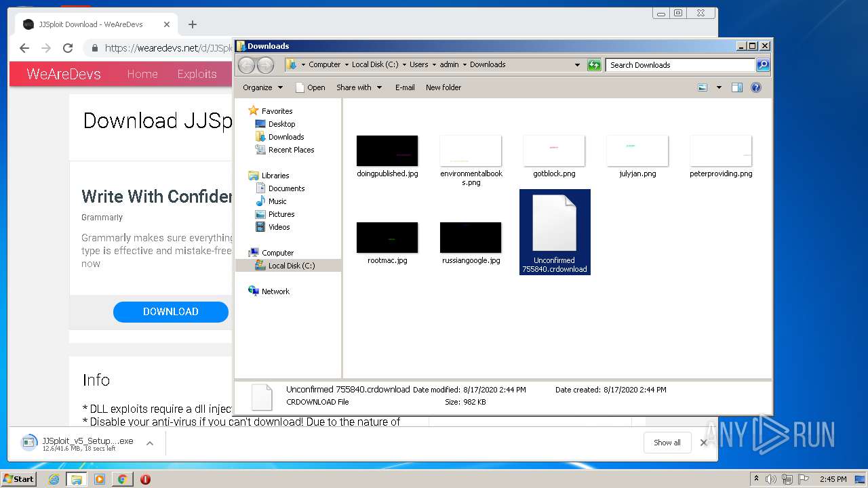The image size is (868, 488).
Task: Click the Windows Start button
Action: point(19,479)
